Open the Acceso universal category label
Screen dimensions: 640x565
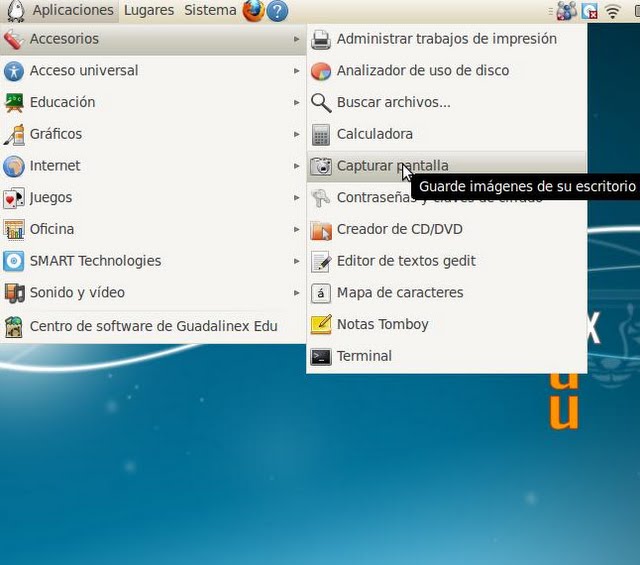click(84, 71)
